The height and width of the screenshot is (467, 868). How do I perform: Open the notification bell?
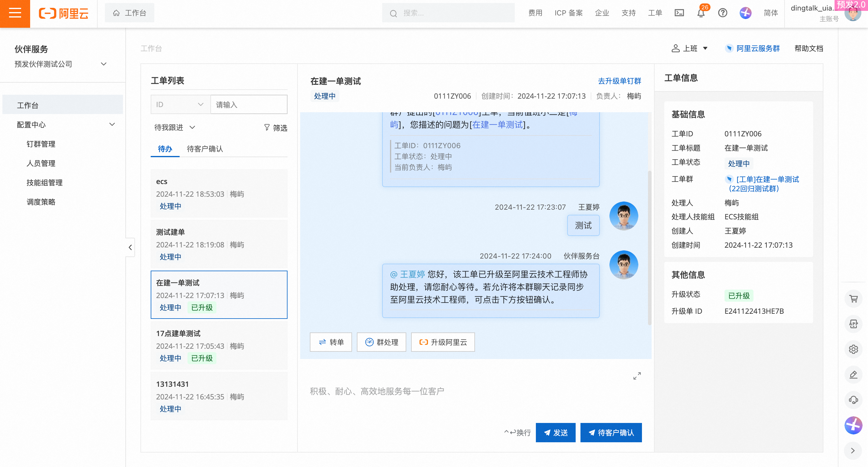701,13
